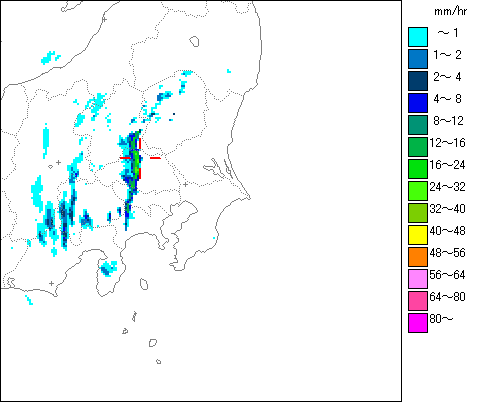Click the red crosshair marker center
This screenshot has height=402, width=484.
pyautogui.click(x=140, y=158)
